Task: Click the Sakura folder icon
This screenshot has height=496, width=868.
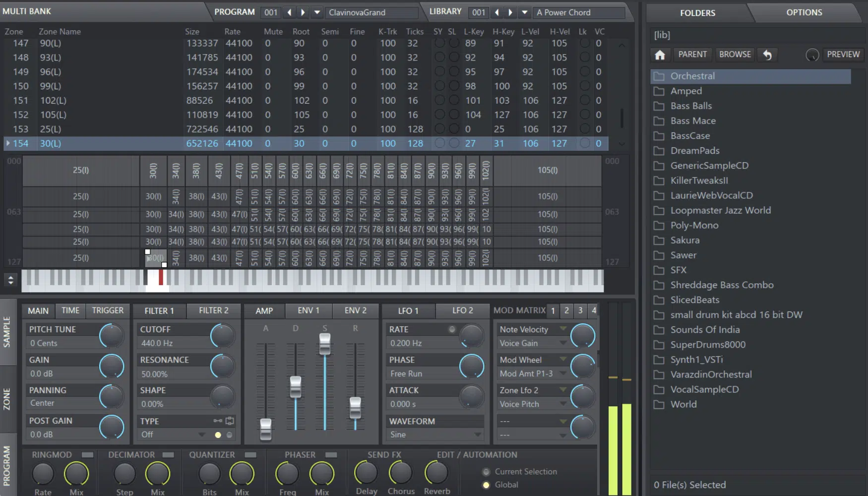Action: click(659, 240)
